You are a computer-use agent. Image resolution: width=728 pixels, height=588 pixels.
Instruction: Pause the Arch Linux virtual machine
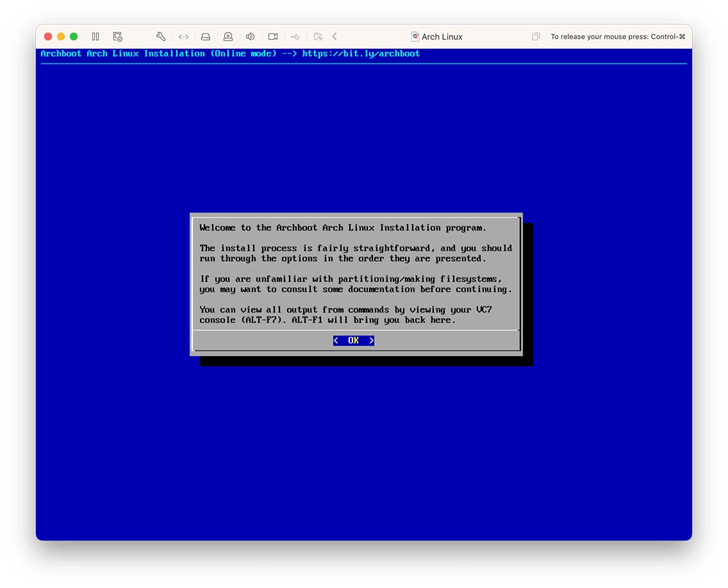pyautogui.click(x=95, y=37)
